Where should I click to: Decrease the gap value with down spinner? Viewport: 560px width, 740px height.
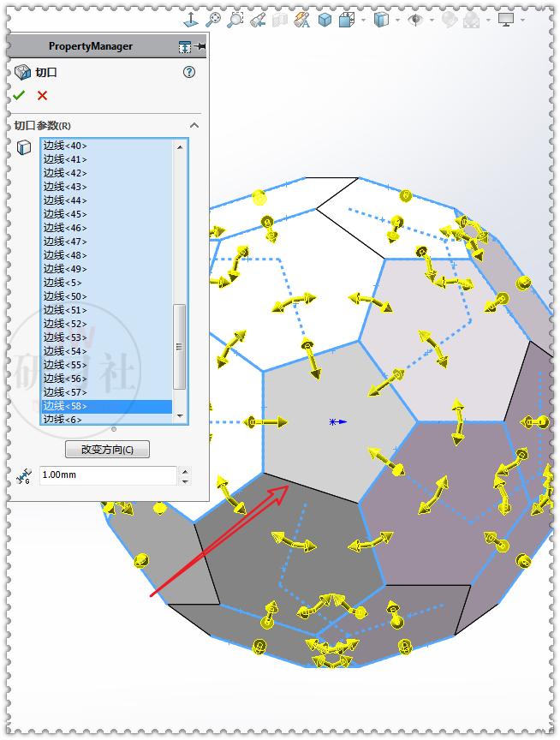(x=186, y=480)
